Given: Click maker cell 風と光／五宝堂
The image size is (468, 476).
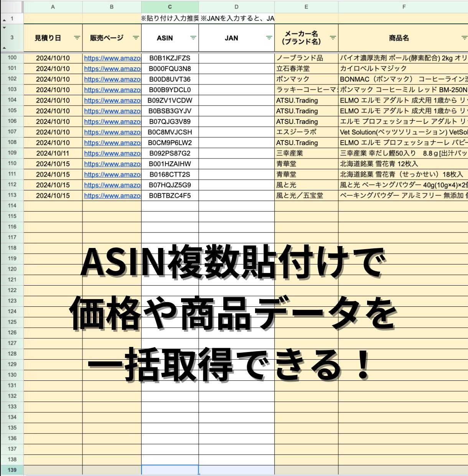Looking at the screenshot, I should (306, 195).
